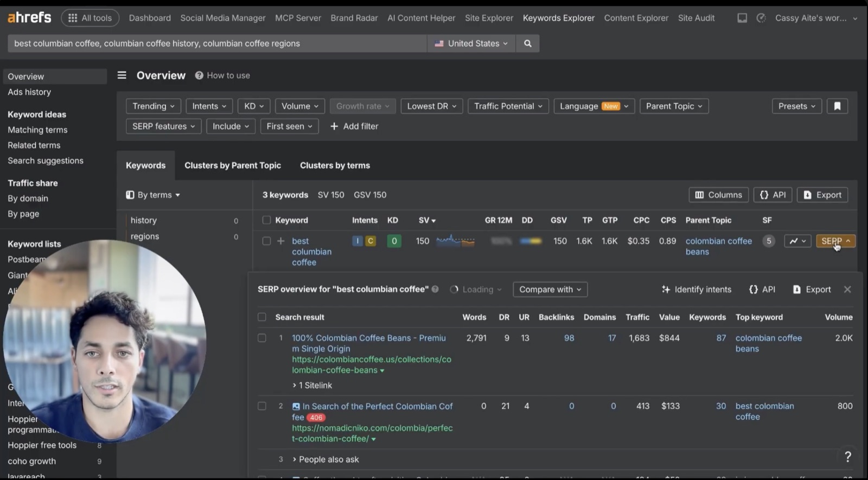Screen dimensions: 868x480
Task: Click the bookmark presets icon
Action: click(837, 106)
